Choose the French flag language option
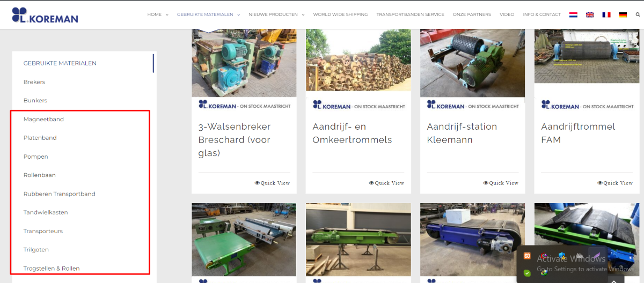 [606, 14]
